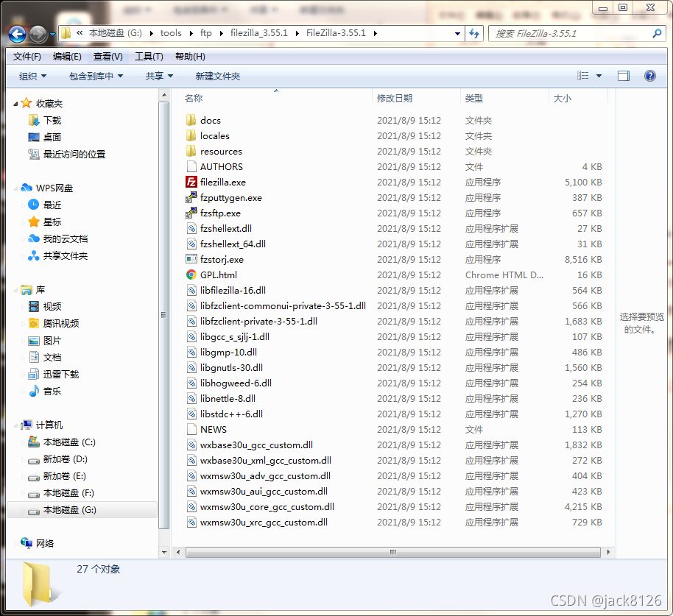Click the filezilla_3.55.1 breadcrumb
673x616 pixels.
click(x=258, y=33)
